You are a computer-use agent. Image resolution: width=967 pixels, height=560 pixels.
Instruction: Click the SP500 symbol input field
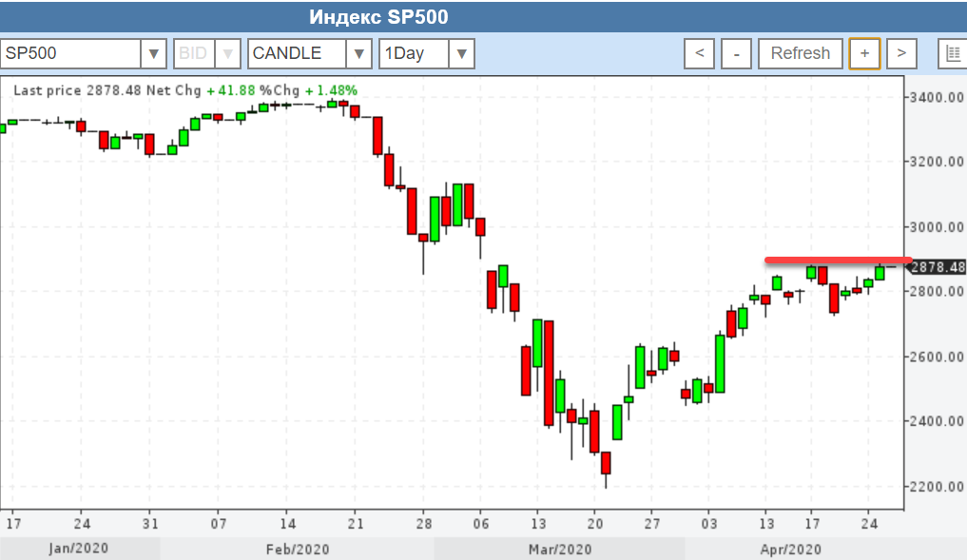coord(71,53)
